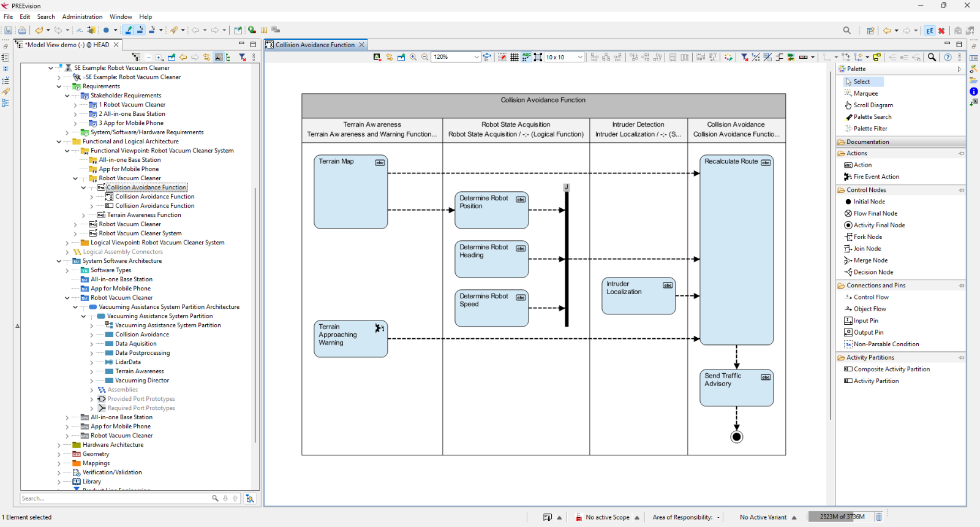Open the Administration menu

click(x=82, y=17)
